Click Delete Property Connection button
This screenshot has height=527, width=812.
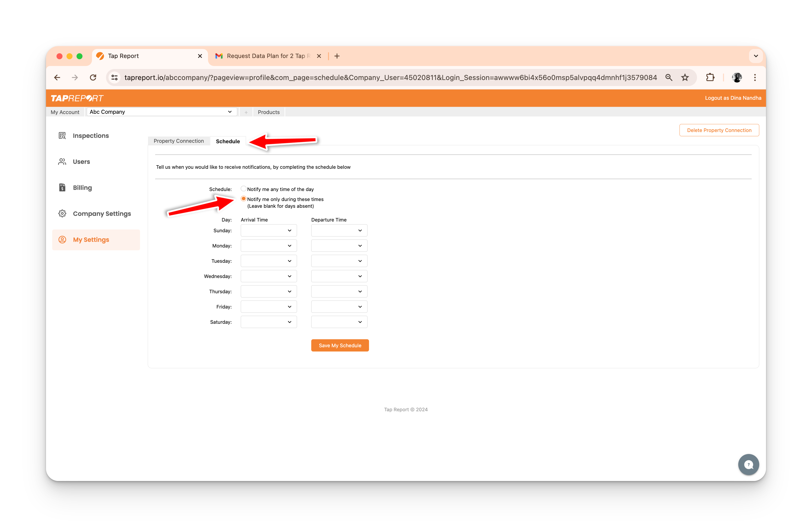coord(719,130)
